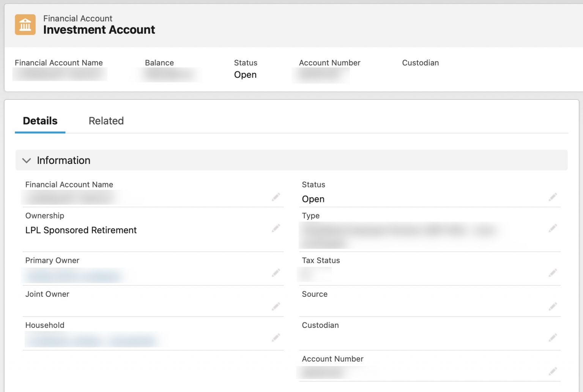This screenshot has height=392, width=583.
Task: Click the Information section header title
Action: tap(63, 161)
